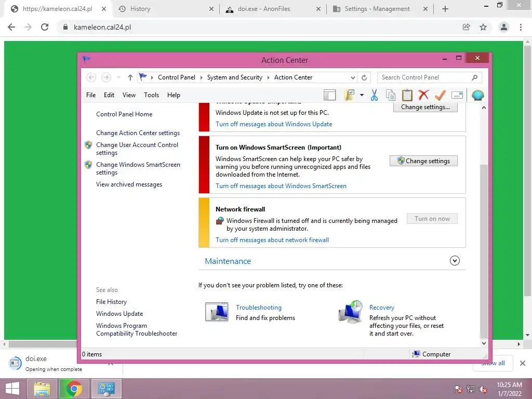Click the up one level arrow
The width and height of the screenshot is (532, 399).
click(130, 78)
